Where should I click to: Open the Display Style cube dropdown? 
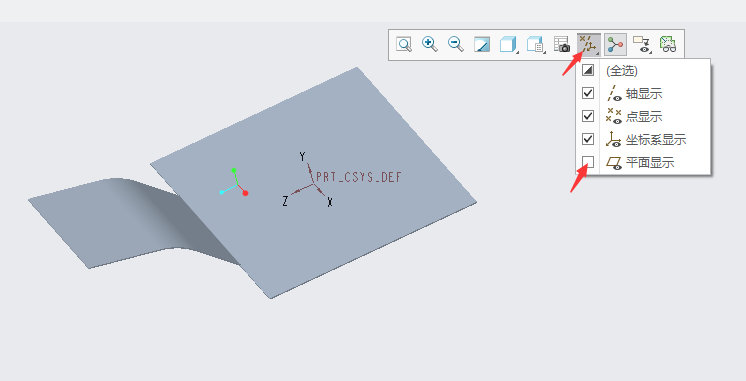pyautogui.click(x=509, y=45)
